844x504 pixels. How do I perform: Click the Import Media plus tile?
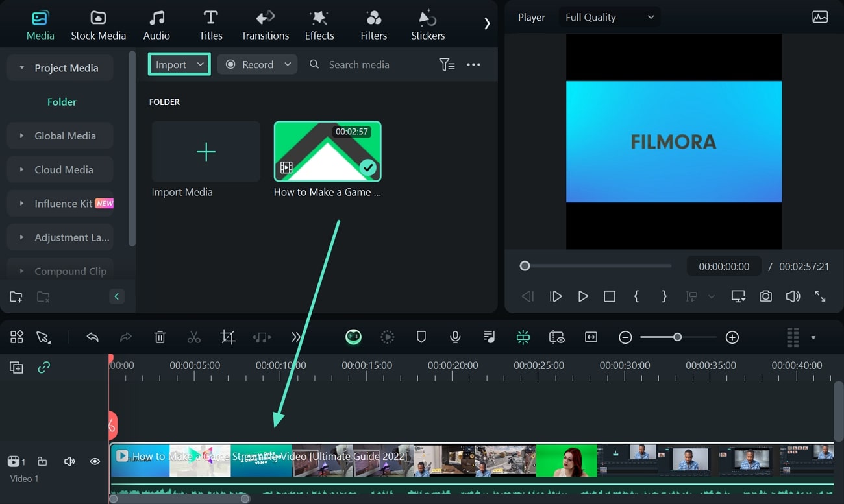[x=206, y=152]
